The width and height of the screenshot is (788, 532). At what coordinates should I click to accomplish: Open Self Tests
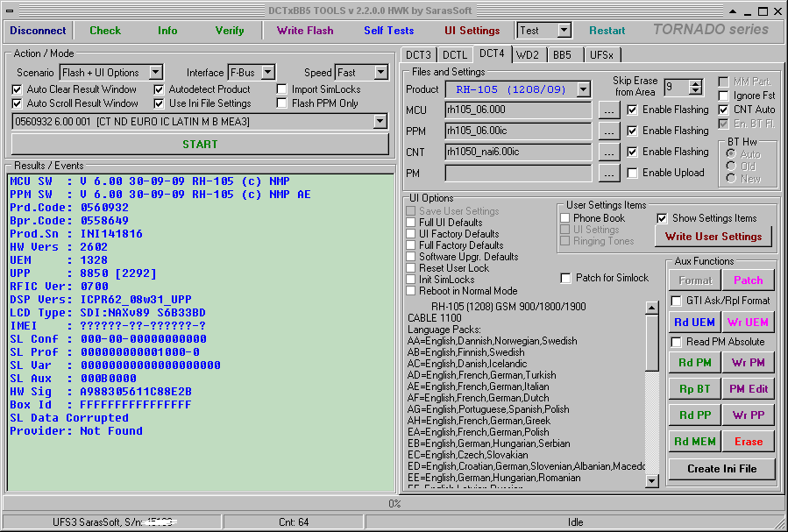point(389,31)
